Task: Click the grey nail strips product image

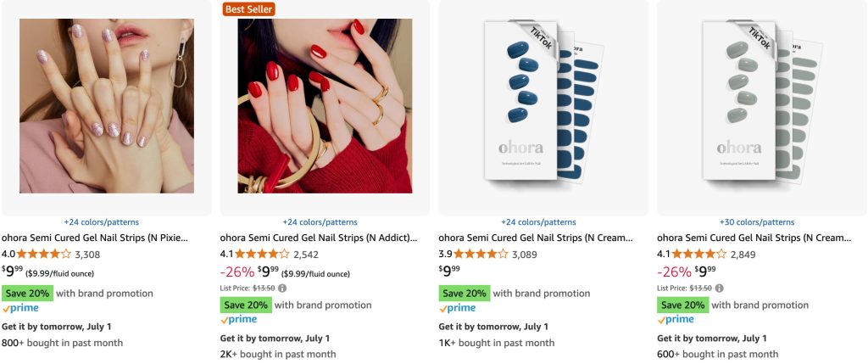Action: tap(762, 106)
